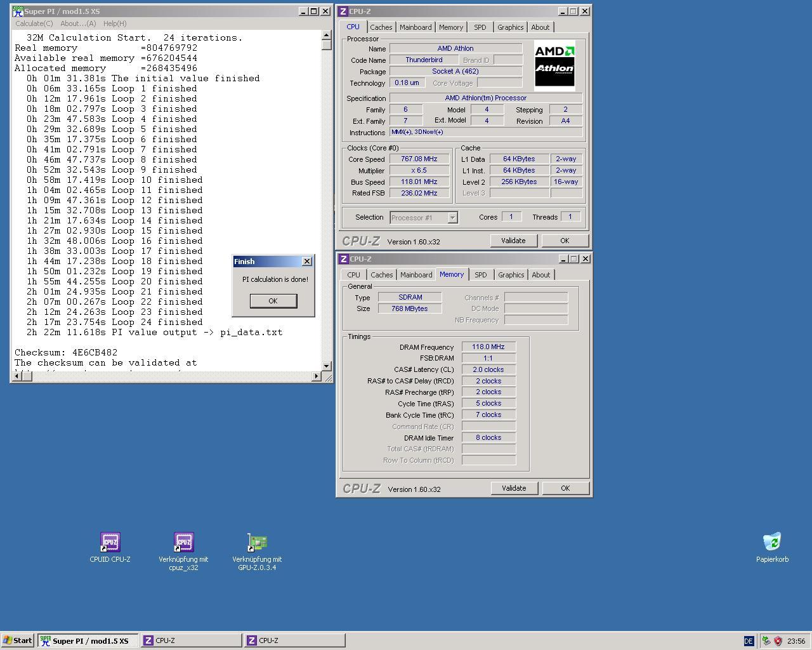
Task: Click the Core Speed value 767.08 MHz
Action: pos(419,159)
